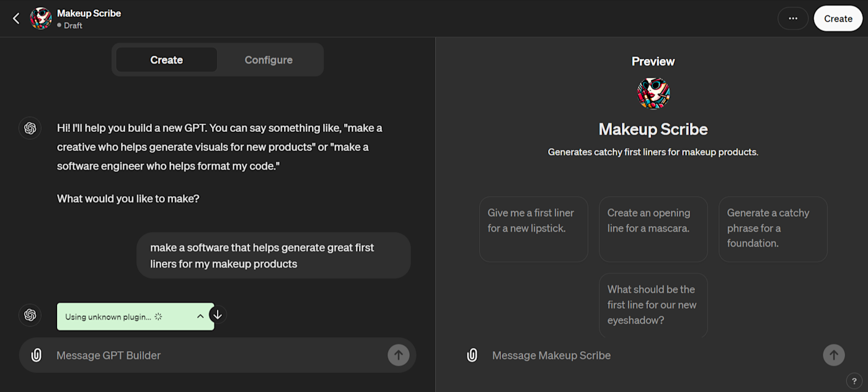The width and height of the screenshot is (868, 392).
Task: Attach a file in Makeup Scribe preview
Action: point(472,355)
